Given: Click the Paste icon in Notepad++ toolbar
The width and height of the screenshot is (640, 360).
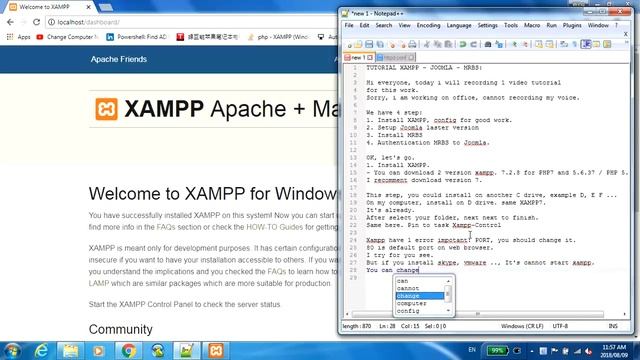Looking at the screenshot, I should point(448,44).
